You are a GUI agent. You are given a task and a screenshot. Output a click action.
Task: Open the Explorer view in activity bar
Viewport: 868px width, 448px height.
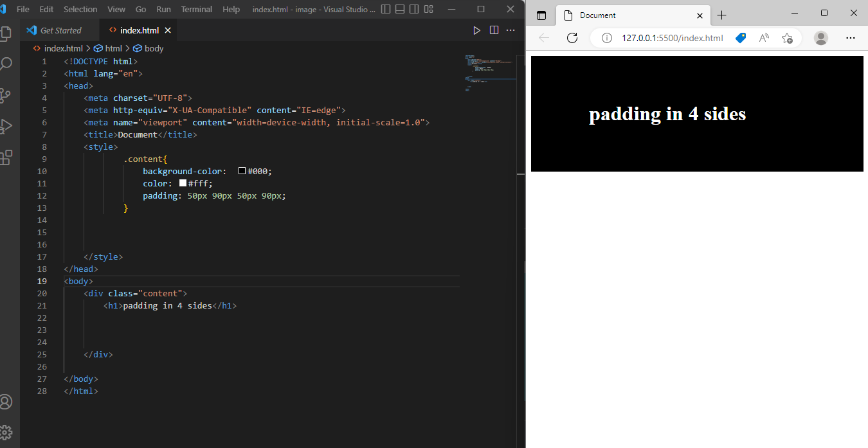pos(5,33)
